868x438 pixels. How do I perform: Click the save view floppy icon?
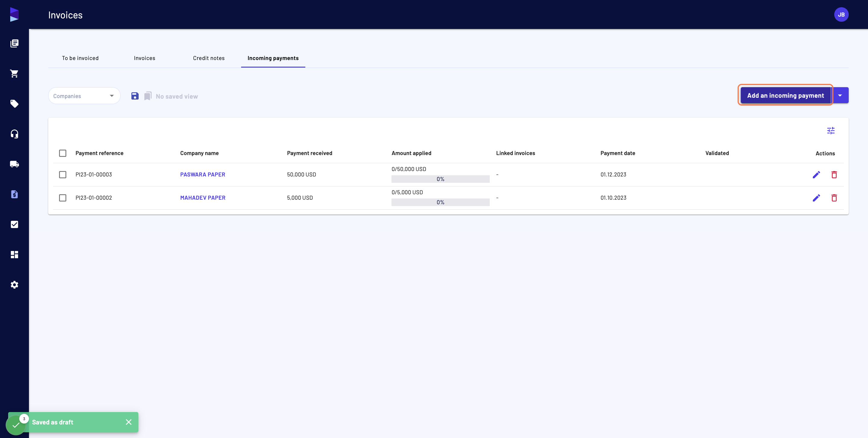pyautogui.click(x=135, y=96)
